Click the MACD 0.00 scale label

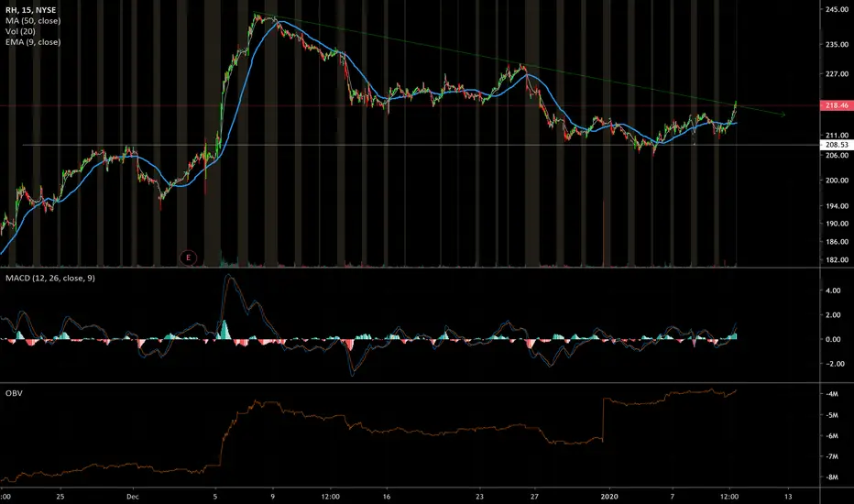(833, 339)
